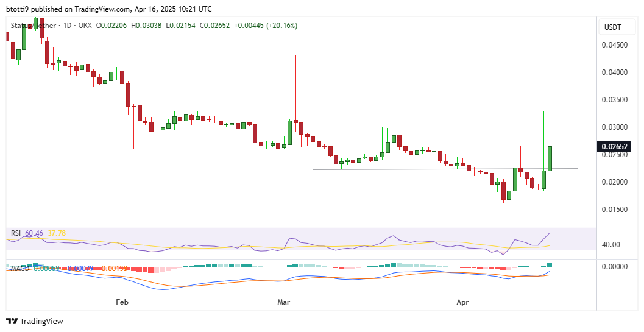Click the MACD indicator label
644x332 pixels.
point(17,268)
